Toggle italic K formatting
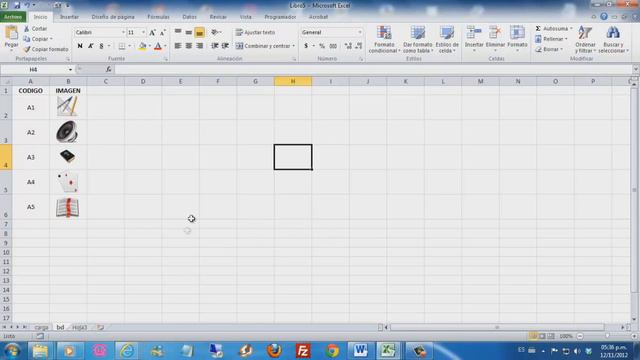The width and height of the screenshot is (640, 360). 91,46
